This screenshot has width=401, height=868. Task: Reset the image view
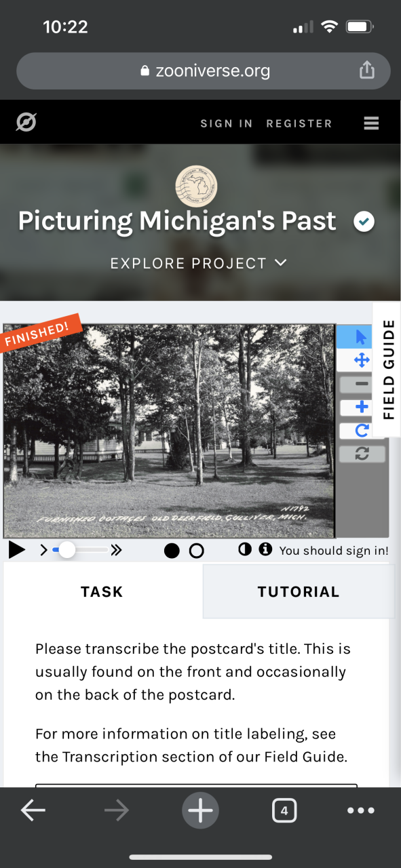pos(362,454)
